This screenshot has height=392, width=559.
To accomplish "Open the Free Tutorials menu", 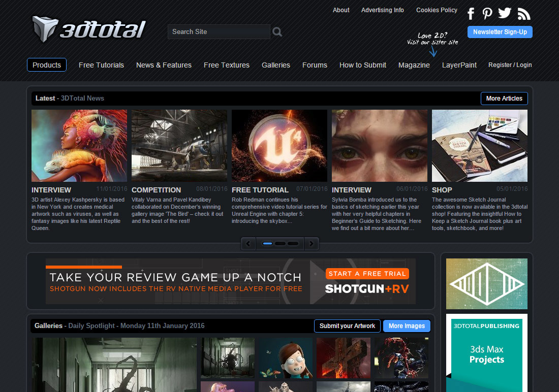I will pos(101,65).
